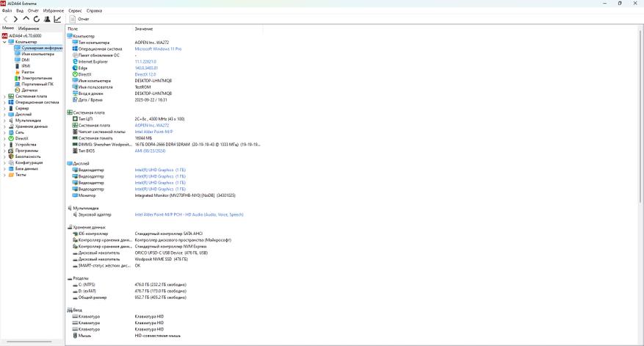The width and height of the screenshot is (644, 346).
Task: Open the DirectX 12.0 link
Action: pos(145,74)
